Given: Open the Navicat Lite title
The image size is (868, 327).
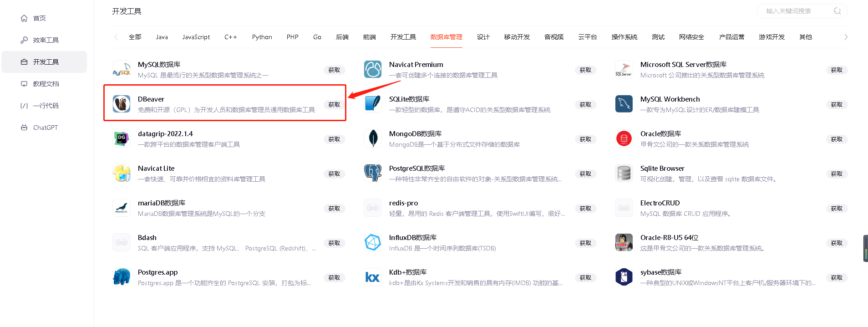Looking at the screenshot, I should (x=156, y=169).
